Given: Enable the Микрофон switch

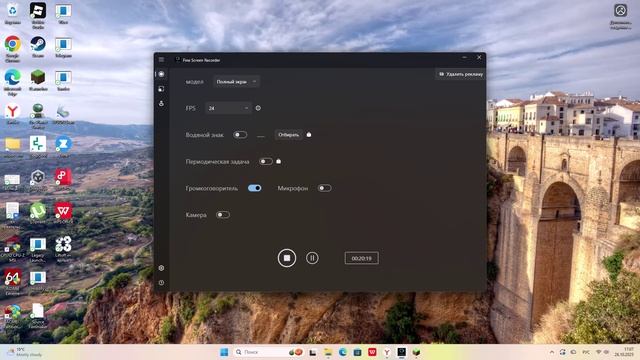Looking at the screenshot, I should (324, 188).
